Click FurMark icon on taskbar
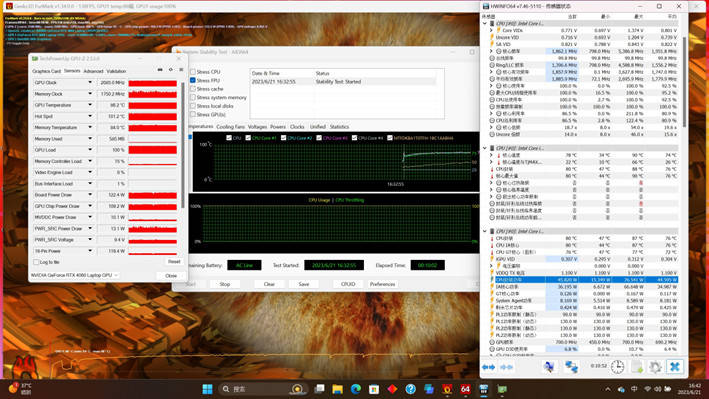 [447, 389]
